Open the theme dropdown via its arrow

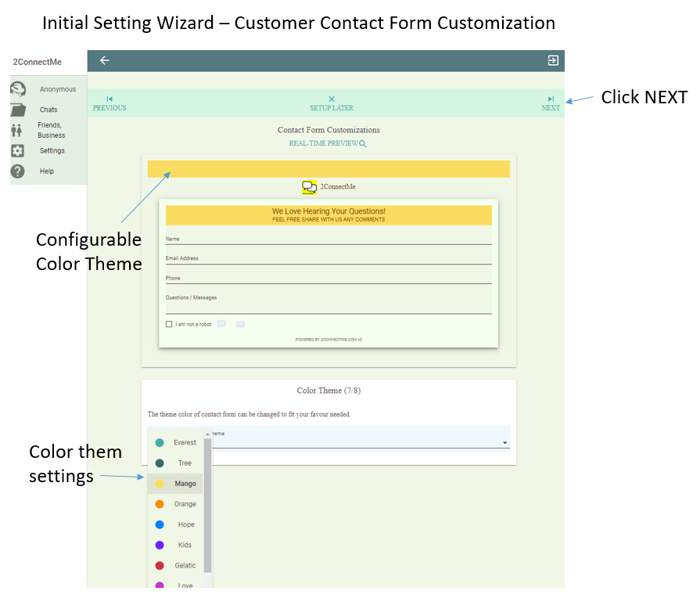504,441
